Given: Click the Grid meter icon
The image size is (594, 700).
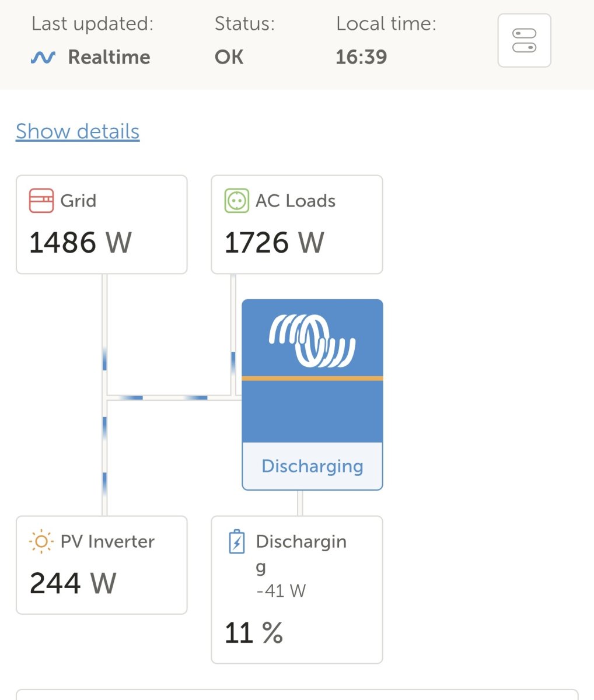Looking at the screenshot, I should 41,201.
